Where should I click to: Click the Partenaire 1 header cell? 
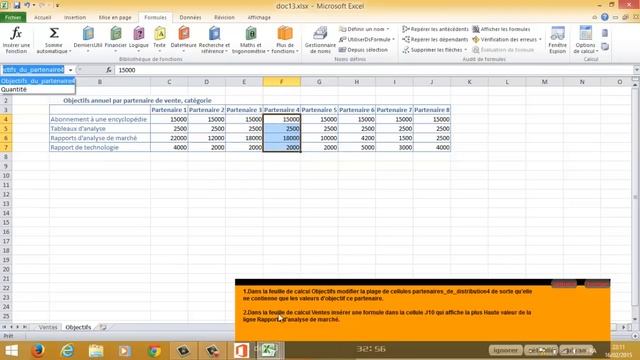(169, 110)
